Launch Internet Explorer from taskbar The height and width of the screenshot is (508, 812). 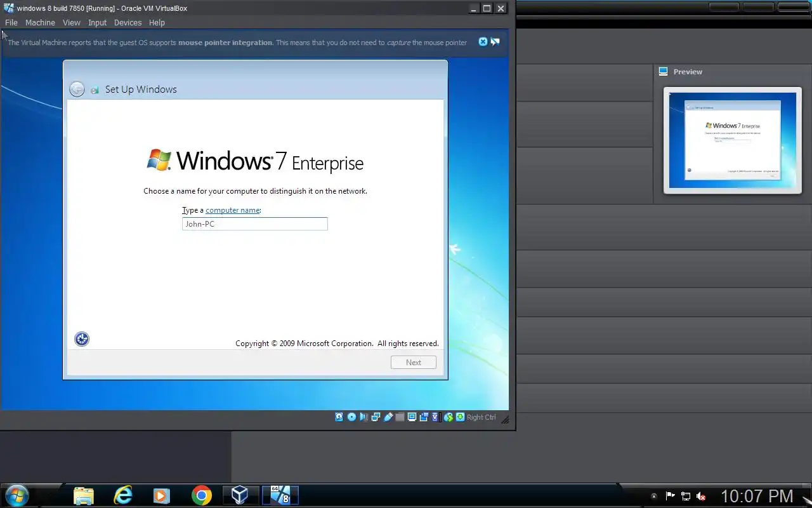pyautogui.click(x=123, y=495)
